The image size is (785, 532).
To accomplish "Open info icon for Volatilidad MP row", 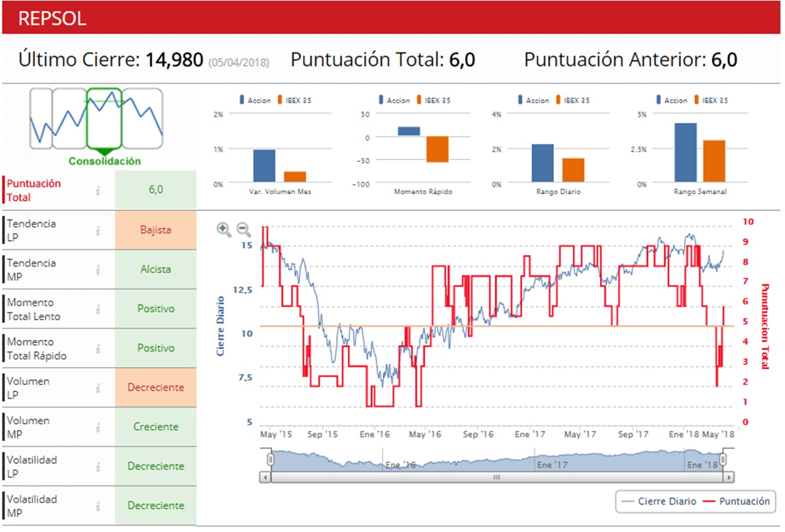I will pos(97,506).
